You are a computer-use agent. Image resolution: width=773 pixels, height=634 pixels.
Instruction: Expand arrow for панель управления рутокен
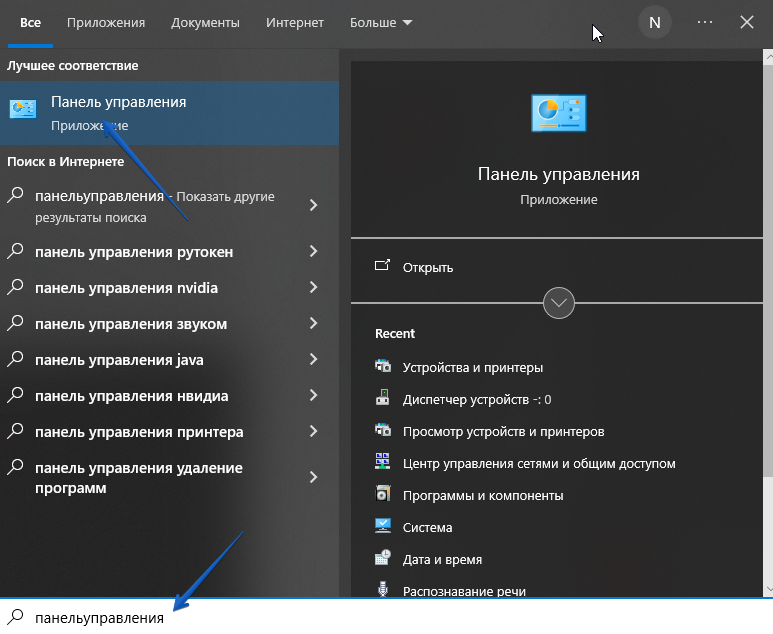tap(313, 252)
